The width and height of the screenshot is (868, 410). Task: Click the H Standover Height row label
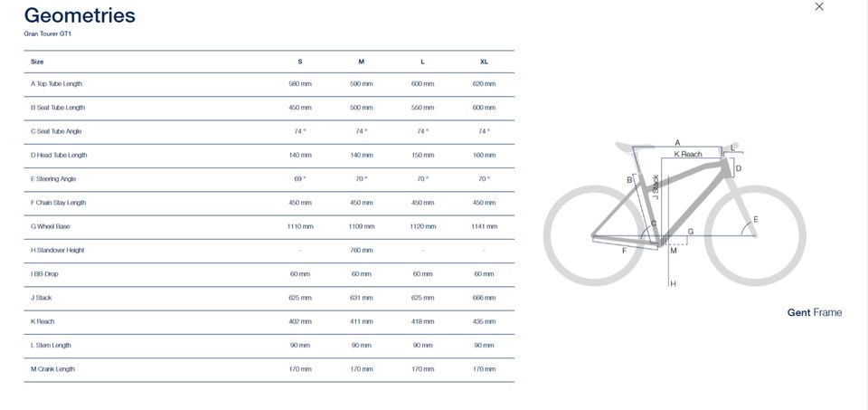58,251
